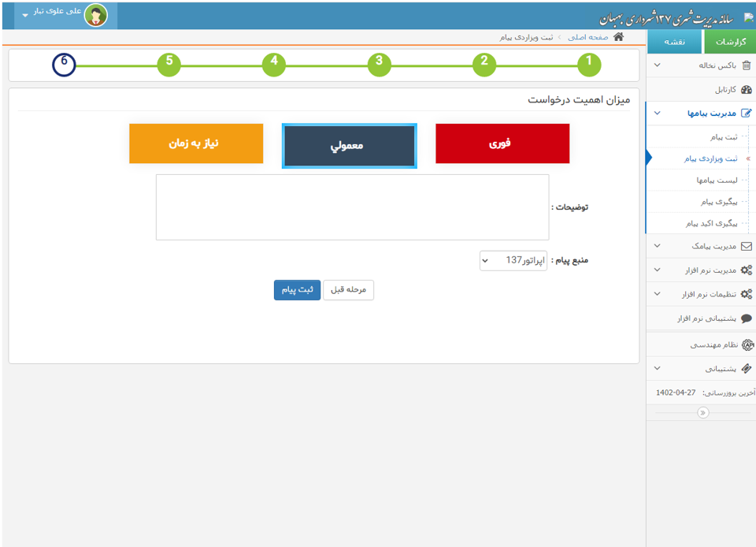Switch to the گزارشات tab
This screenshot has width=756, height=547.
tap(729, 42)
